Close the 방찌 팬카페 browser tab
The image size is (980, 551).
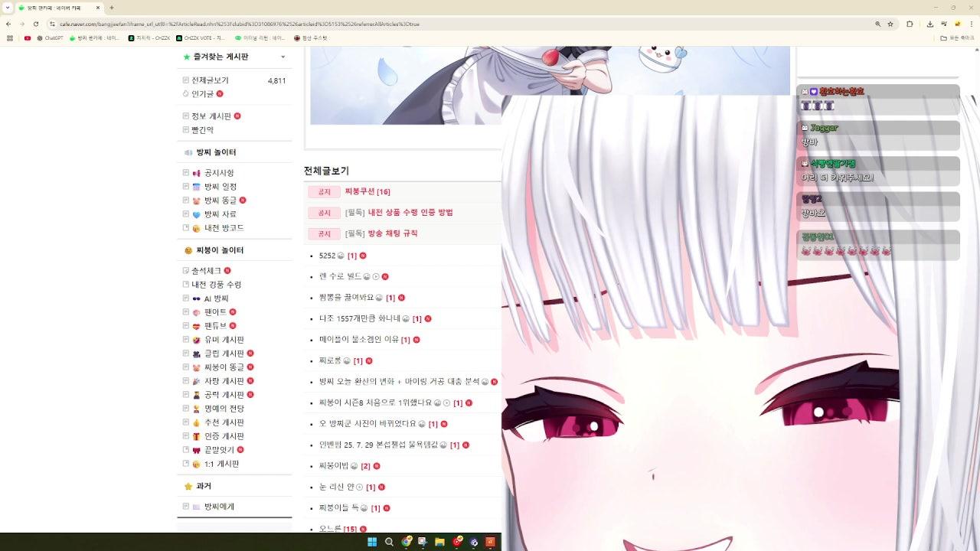tap(98, 8)
